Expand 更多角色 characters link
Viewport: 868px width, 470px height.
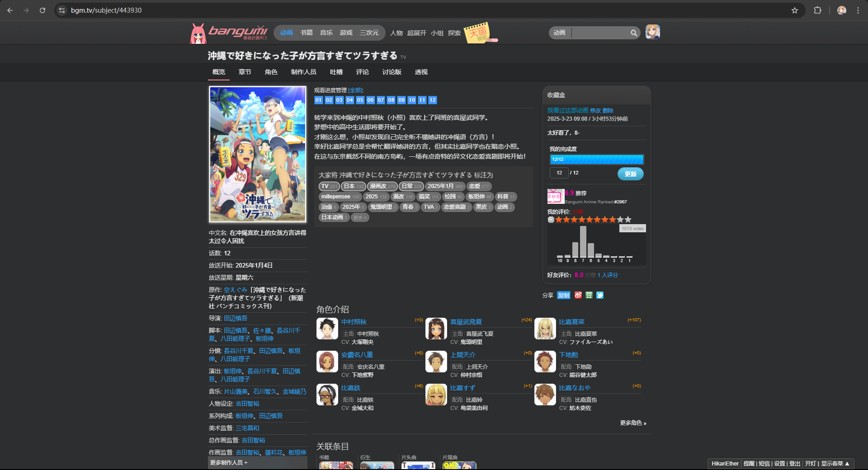tap(633, 423)
